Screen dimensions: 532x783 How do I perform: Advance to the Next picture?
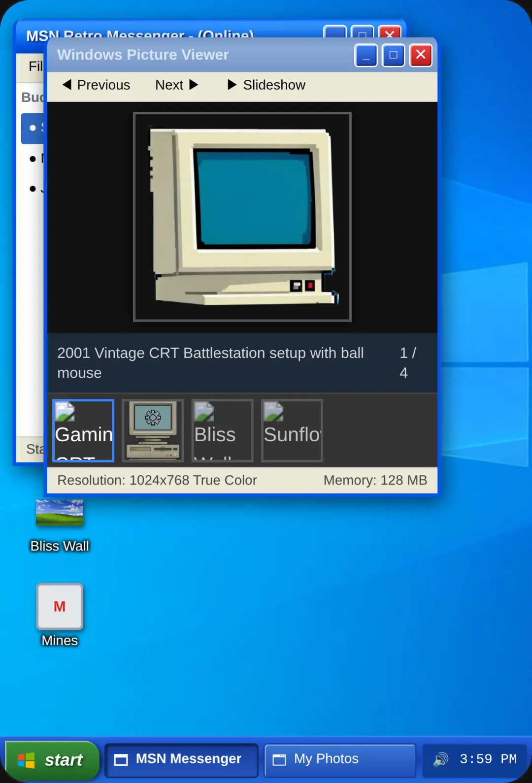(176, 85)
